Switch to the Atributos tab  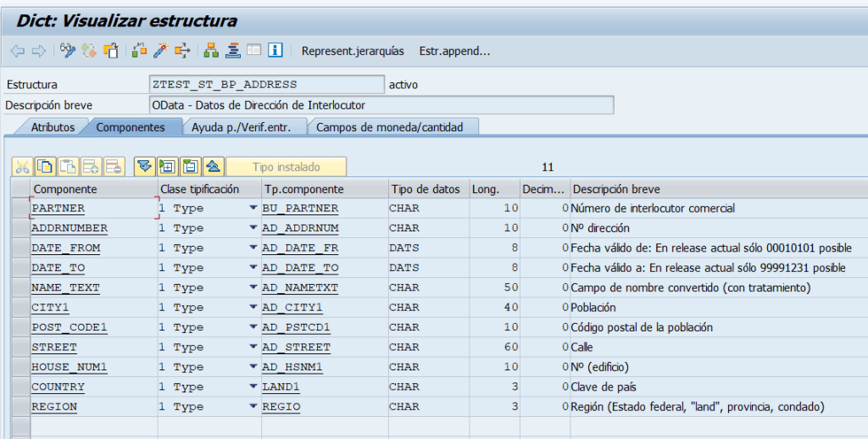[x=53, y=127]
